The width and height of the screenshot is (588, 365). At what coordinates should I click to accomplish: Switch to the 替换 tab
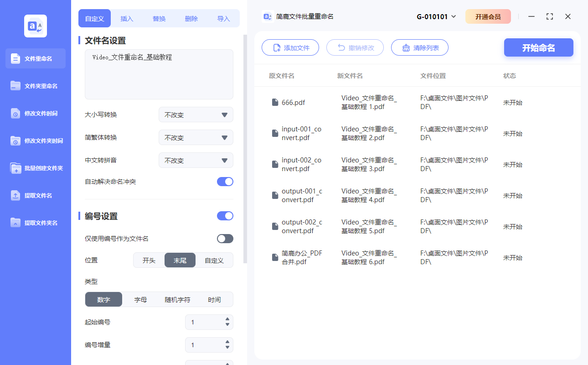pyautogui.click(x=159, y=18)
